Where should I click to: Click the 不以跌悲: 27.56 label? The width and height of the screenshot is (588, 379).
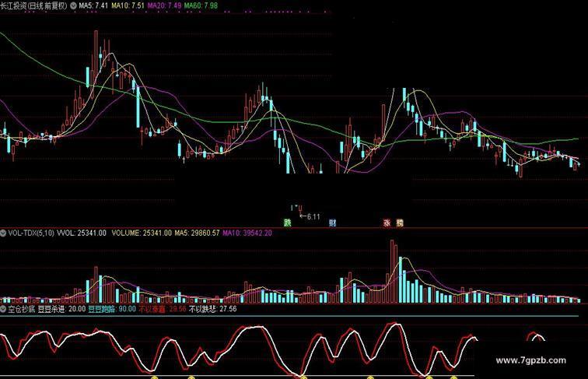point(212,309)
